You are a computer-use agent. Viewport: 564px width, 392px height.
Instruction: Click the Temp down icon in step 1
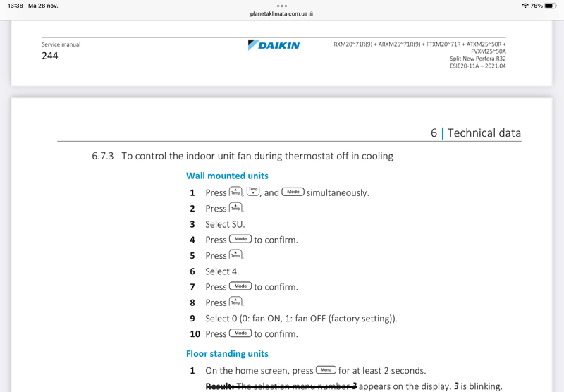point(254,192)
